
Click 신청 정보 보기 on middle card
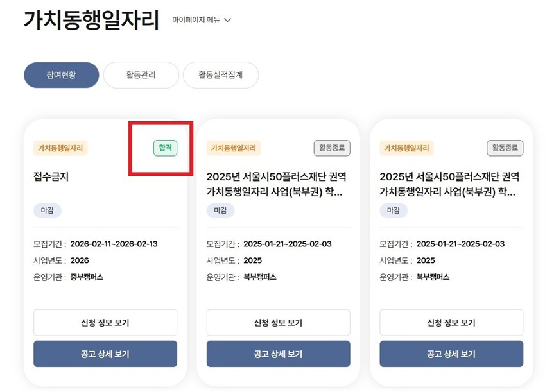click(x=278, y=323)
